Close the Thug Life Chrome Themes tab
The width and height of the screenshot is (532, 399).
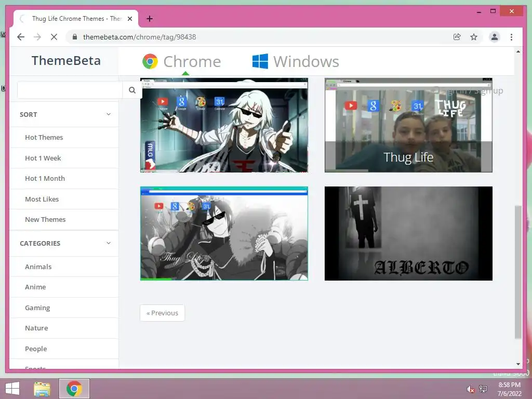(129, 19)
